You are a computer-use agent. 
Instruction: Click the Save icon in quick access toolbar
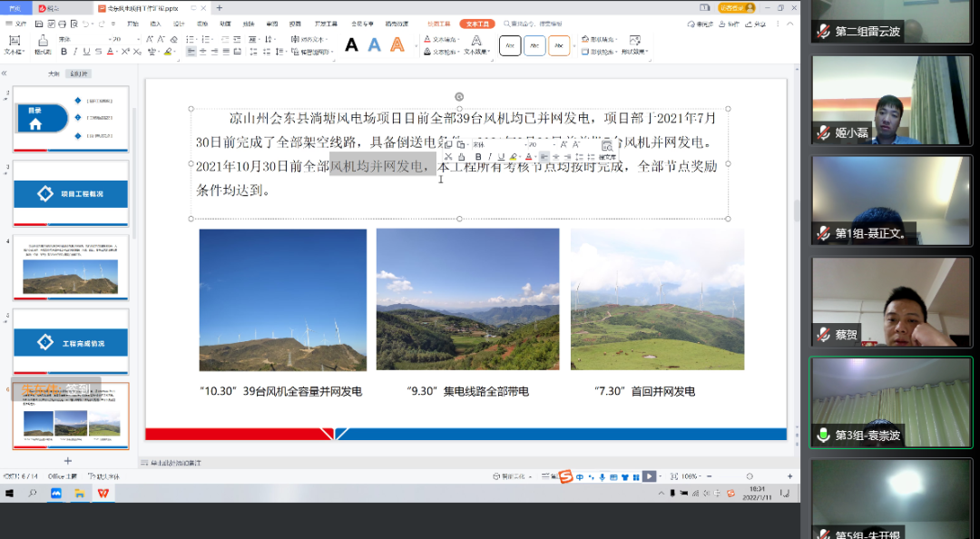point(39,24)
